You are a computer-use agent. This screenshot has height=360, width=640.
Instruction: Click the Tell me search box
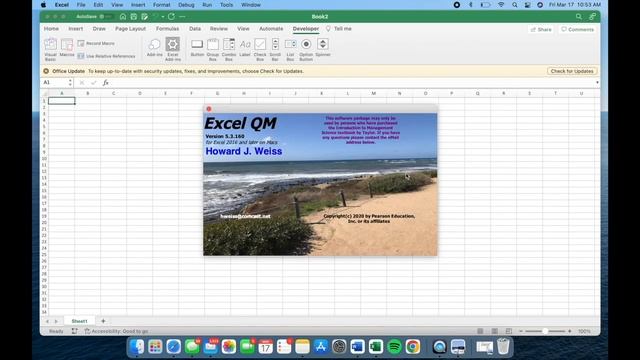(x=339, y=29)
